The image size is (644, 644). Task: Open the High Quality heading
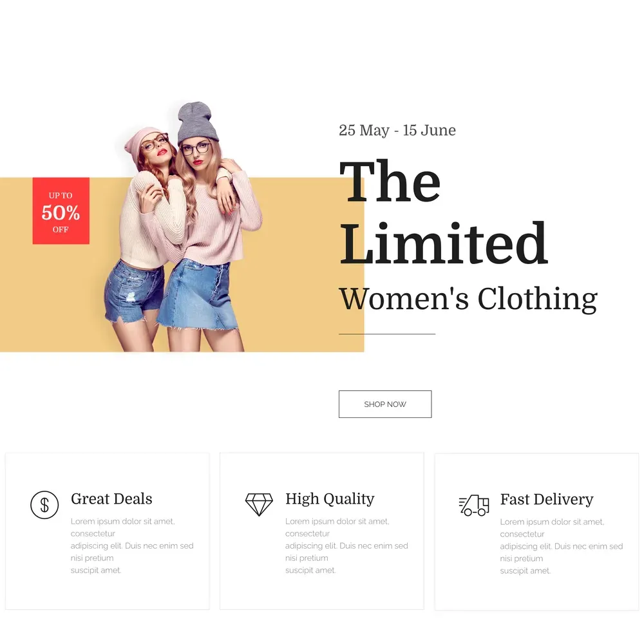coord(330,499)
